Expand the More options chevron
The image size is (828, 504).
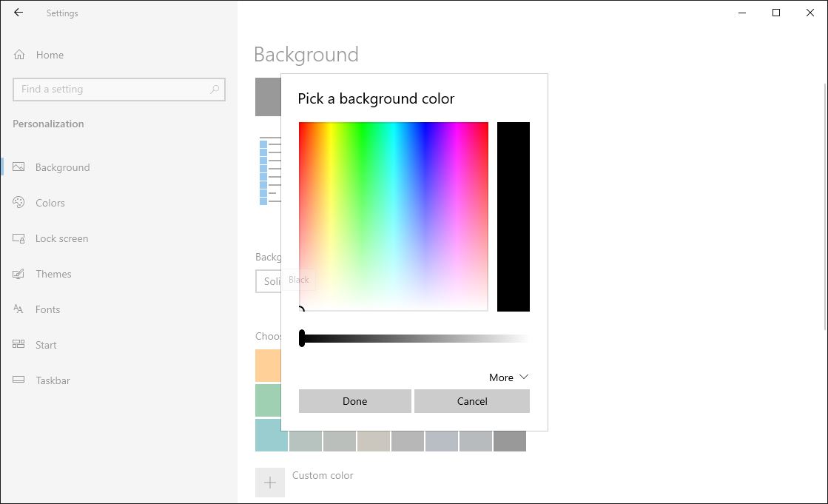coord(524,377)
